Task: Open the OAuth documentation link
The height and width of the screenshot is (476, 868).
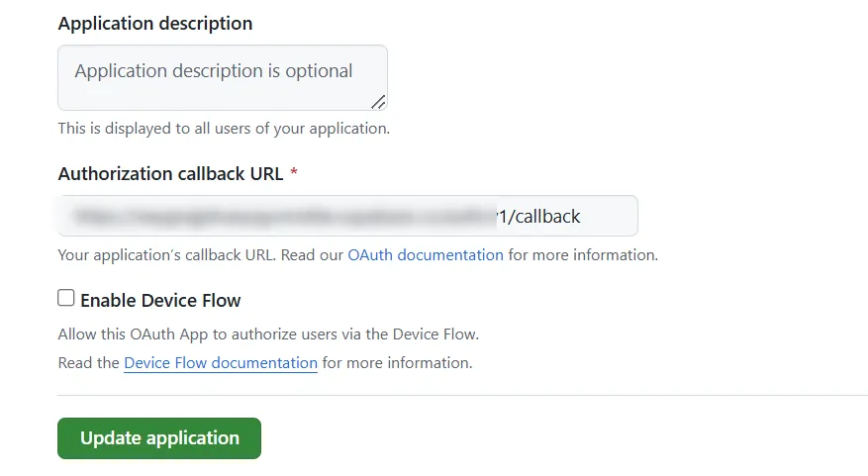Action: click(426, 255)
